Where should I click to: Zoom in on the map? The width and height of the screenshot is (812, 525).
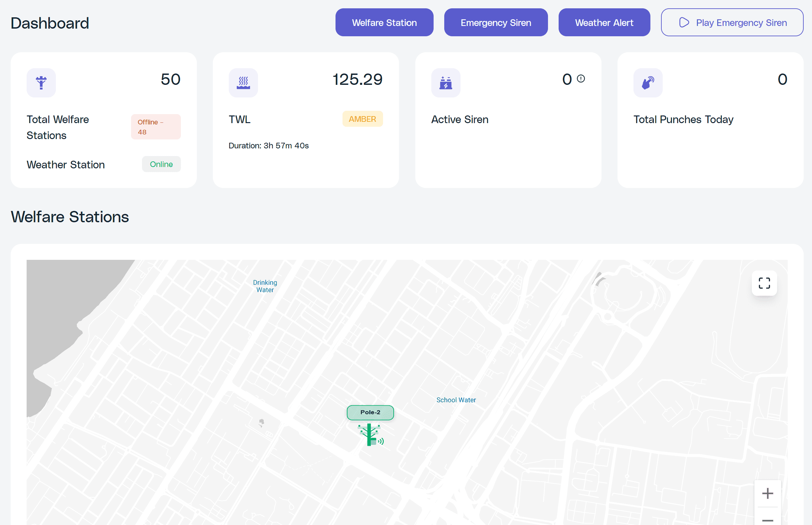tap(767, 493)
